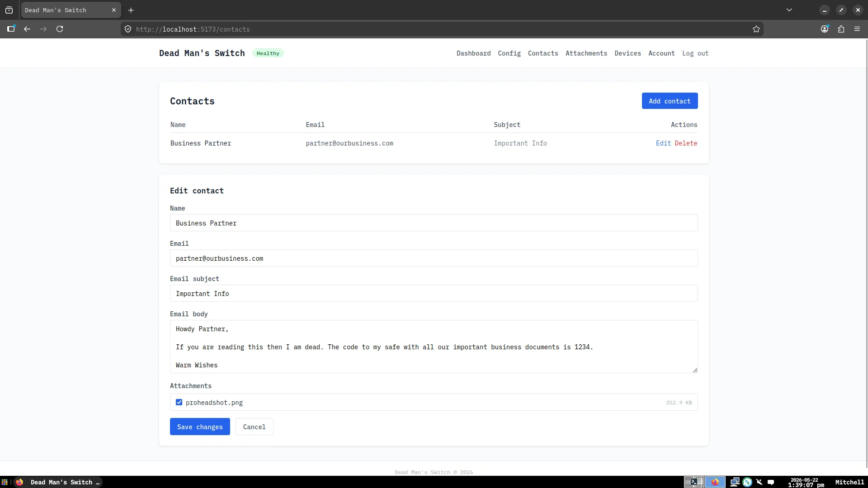Screen dimensions: 868x488
Task: Navigate to the Attachments page
Action: pyautogui.click(x=586, y=53)
